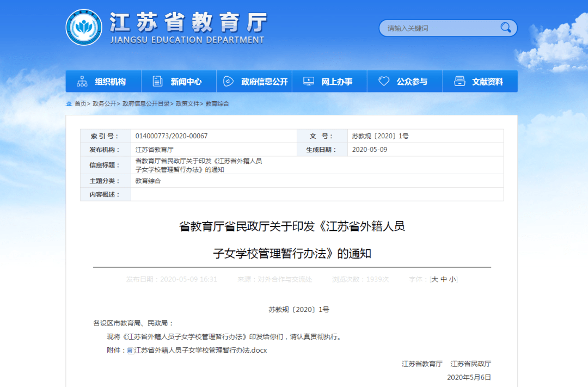Screen dimensions: 588x387
Task: Click the 组织机构 org-chart icon
Action: tap(82, 82)
